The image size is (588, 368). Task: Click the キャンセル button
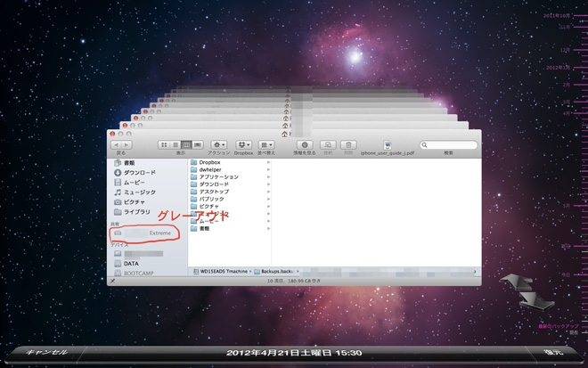pyautogui.click(x=47, y=352)
